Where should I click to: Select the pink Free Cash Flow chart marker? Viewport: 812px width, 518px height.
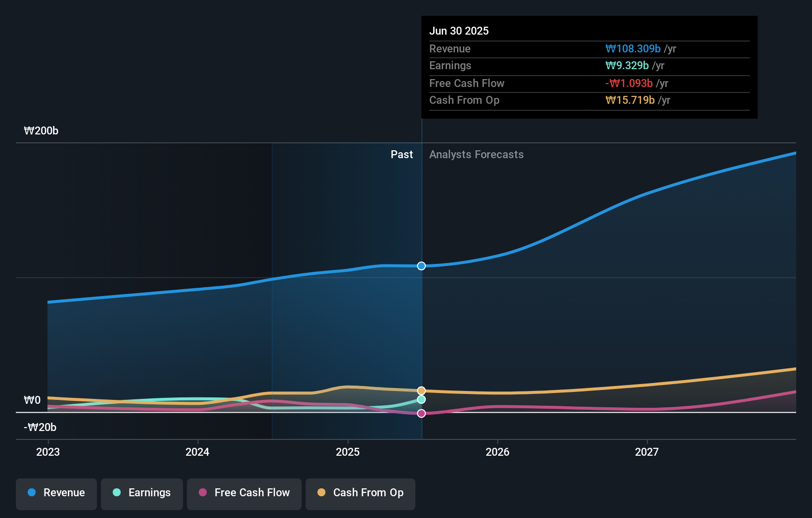click(x=421, y=413)
